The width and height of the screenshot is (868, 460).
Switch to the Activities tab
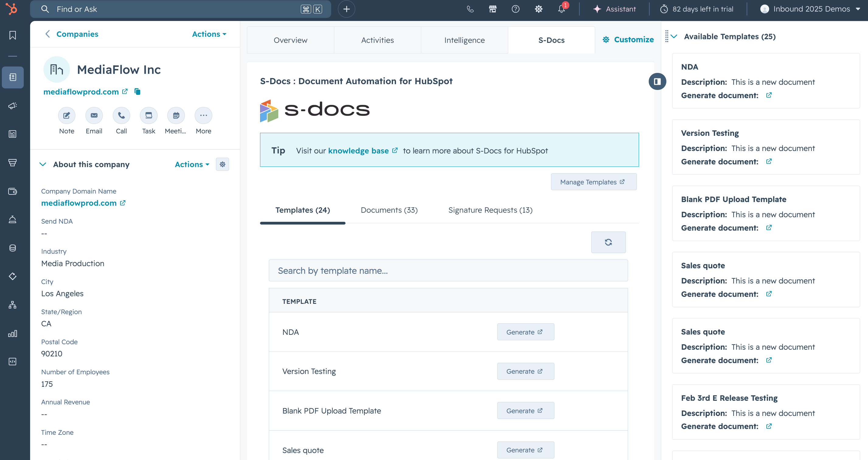tap(377, 40)
